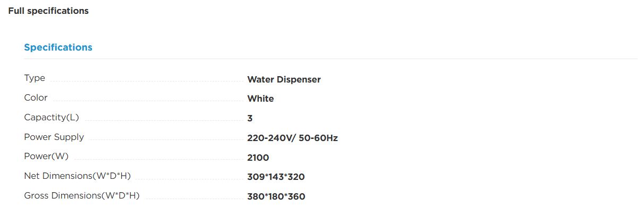The image size is (644, 206).
Task: Select the 309*143*320 dimensions value
Action: [x=276, y=177]
